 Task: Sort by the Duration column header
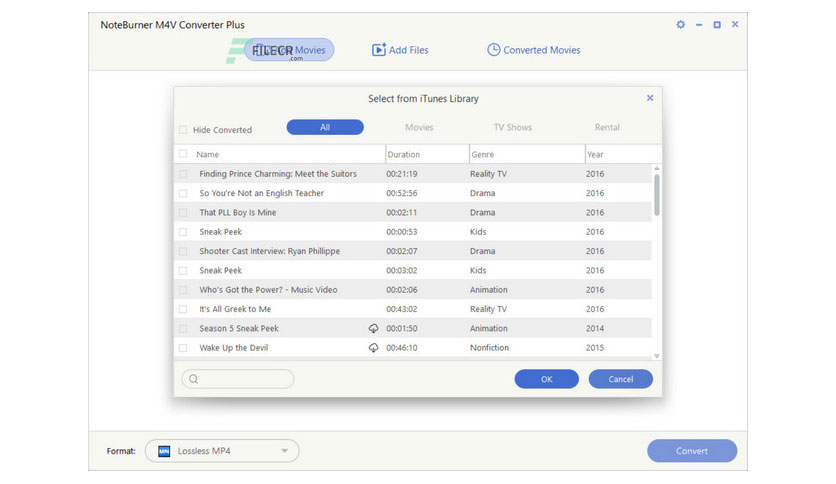(404, 155)
